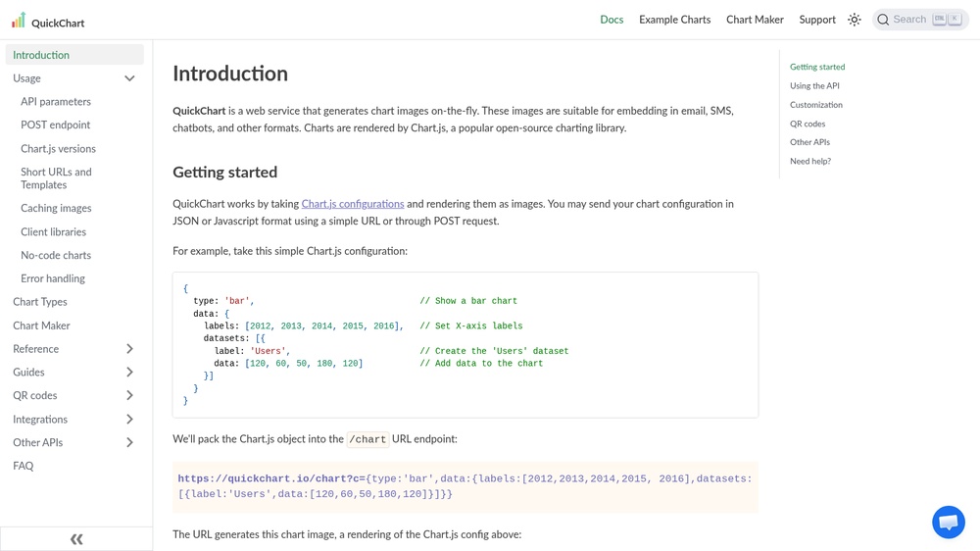980x551 pixels.
Task: Click the Search field in the header
Action: click(x=920, y=20)
